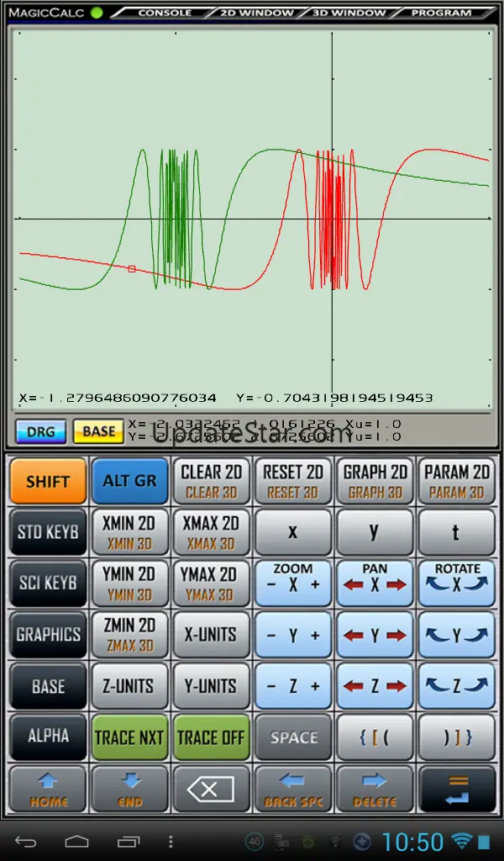Toggle the DRG angle mode button
The height and width of the screenshot is (861, 504).
(41, 431)
